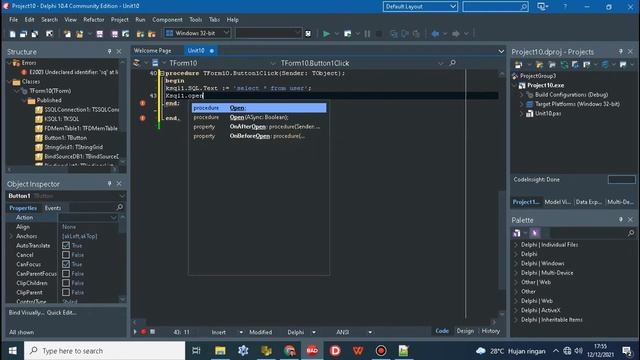Click the Palette search input field
Viewport: 640px width, 360px height.
[588, 233]
